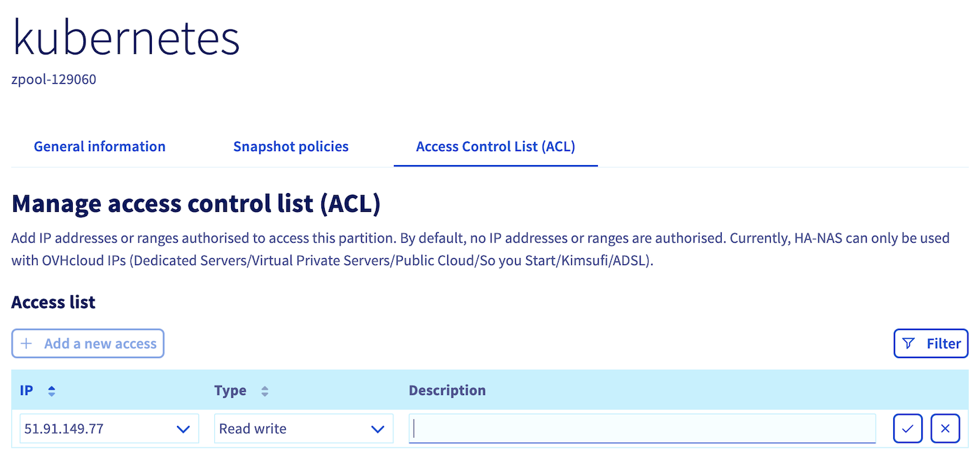
Task: Click the Type column descending sort arrow
Action: pos(265,394)
